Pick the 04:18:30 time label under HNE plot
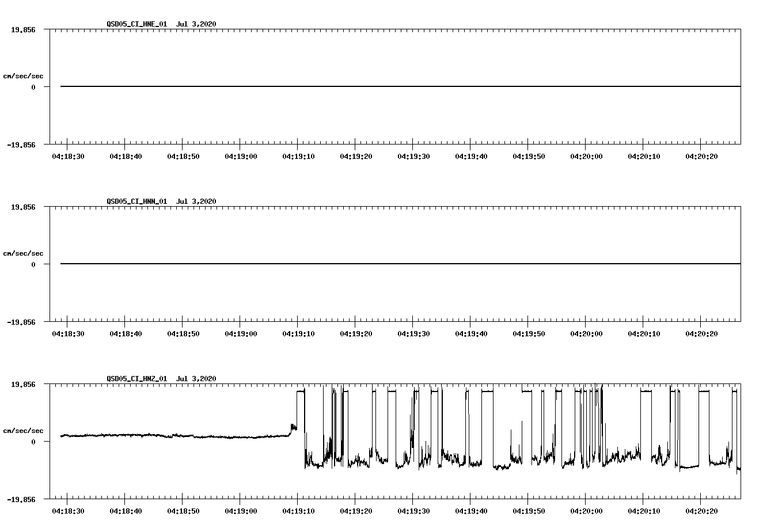Viewport: 782px width, 532px height. [68, 157]
